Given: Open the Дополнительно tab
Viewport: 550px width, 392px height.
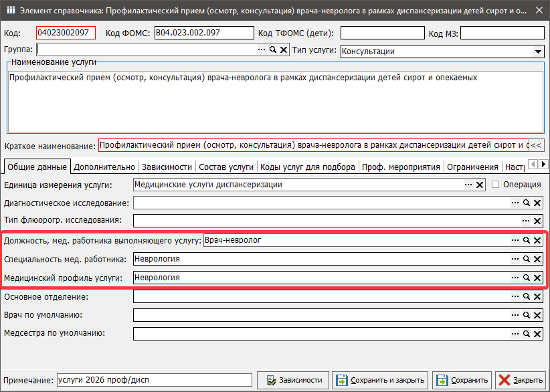Looking at the screenshot, I should pos(104,167).
